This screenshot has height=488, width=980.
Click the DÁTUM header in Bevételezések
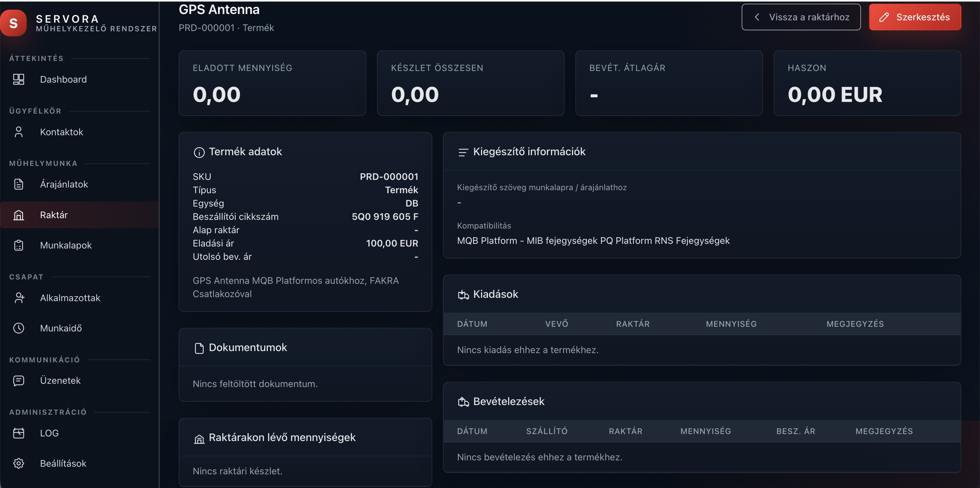tap(472, 431)
